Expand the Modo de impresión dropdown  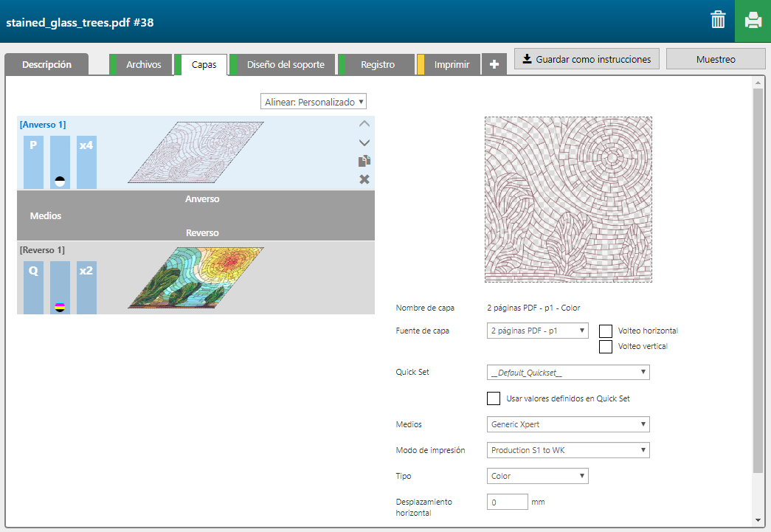[568, 450]
